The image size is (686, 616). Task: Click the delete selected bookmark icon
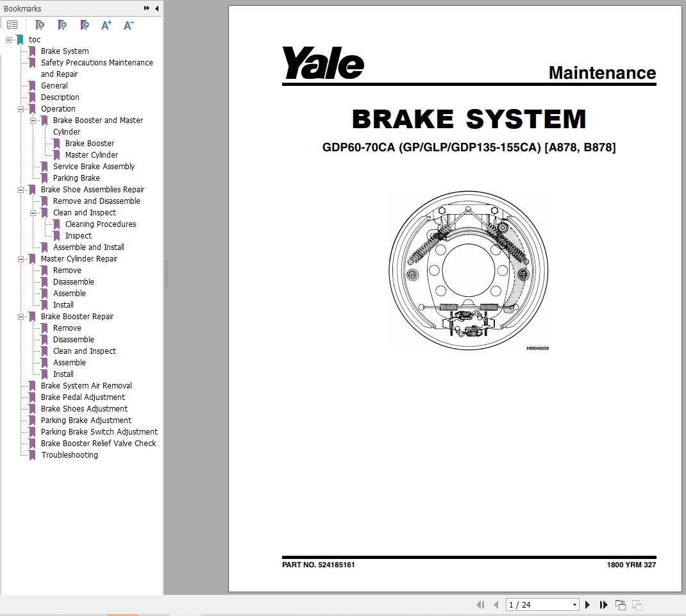pyautogui.click(x=39, y=25)
